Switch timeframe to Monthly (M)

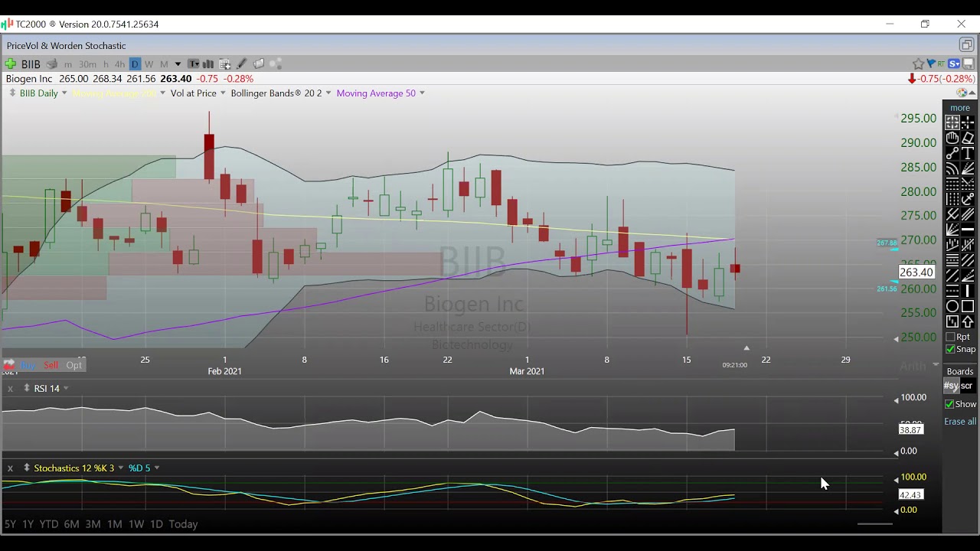point(164,64)
